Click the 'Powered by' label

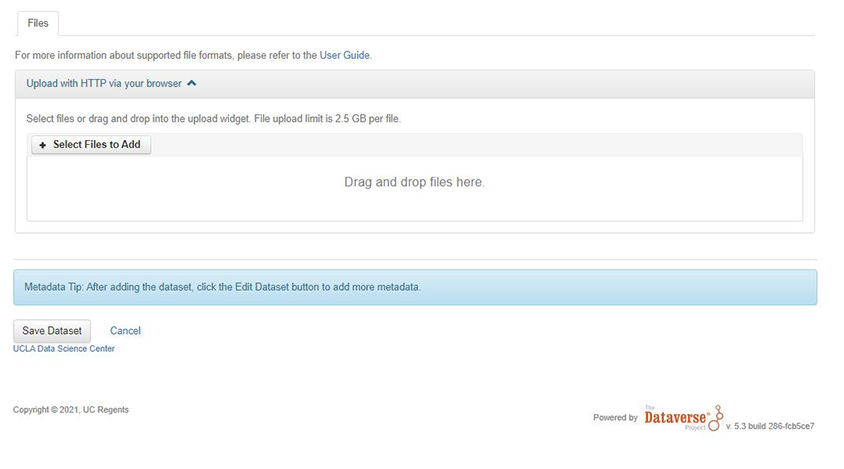coord(615,417)
